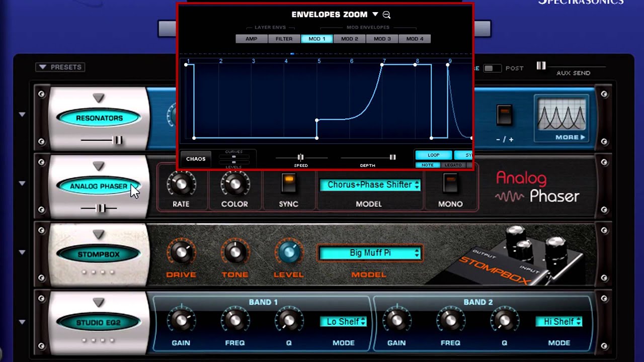Click the Studio EQ2 rack slot side arrow
Viewport: 644px width, 362px height.
[x=22, y=322]
